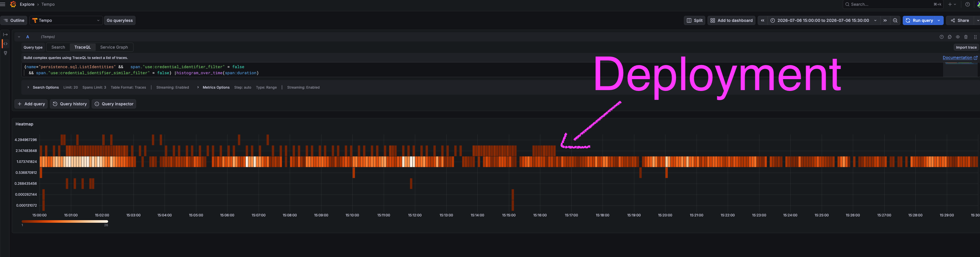980x257 pixels.
Task: Expand Search Options
Action: point(43,87)
